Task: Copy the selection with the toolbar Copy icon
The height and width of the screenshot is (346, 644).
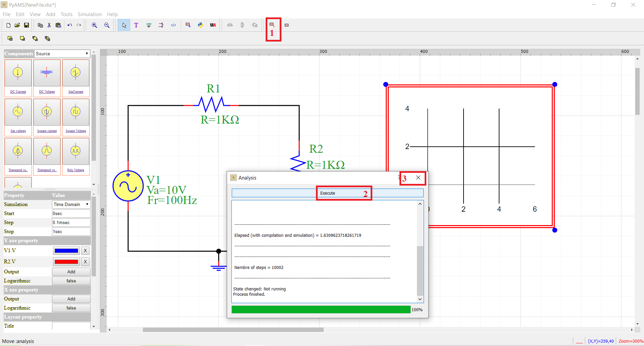Action: (x=40, y=25)
